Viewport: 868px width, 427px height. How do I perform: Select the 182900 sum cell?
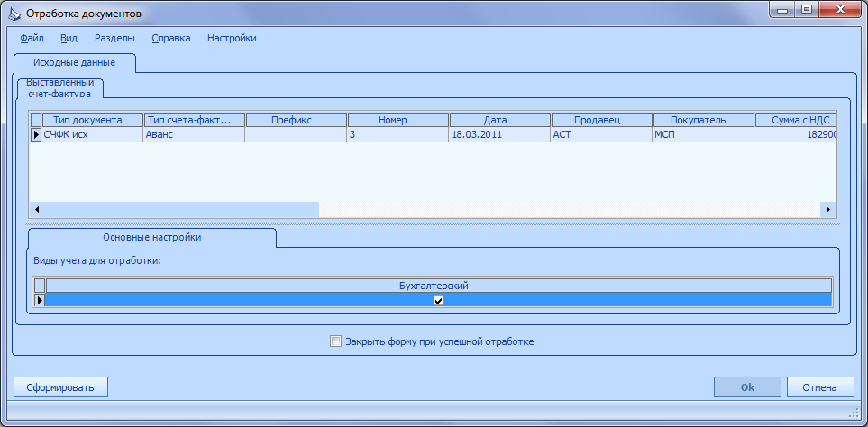click(796, 134)
